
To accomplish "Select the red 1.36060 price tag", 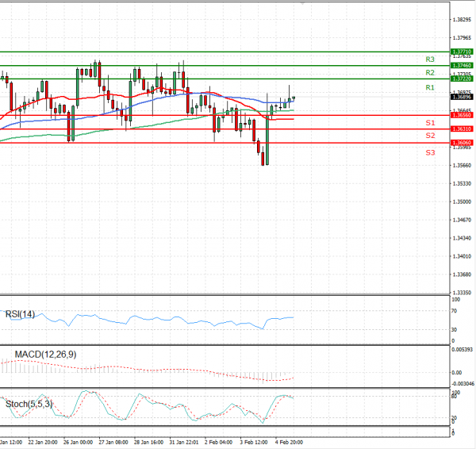I will (462, 142).
